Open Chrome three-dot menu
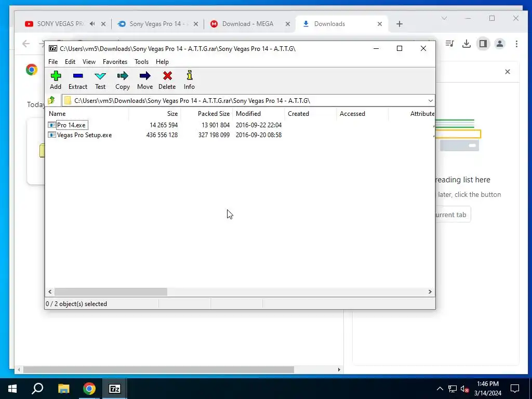The image size is (532, 399). click(x=516, y=44)
